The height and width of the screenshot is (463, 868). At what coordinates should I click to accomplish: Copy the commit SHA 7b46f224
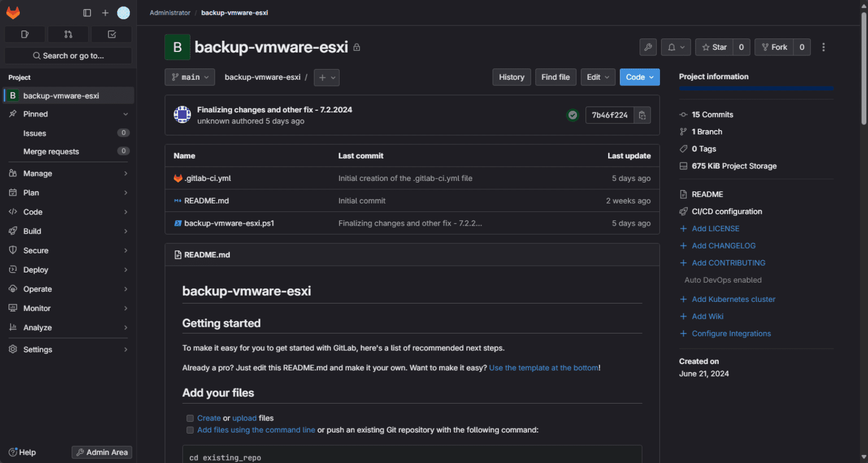click(x=643, y=115)
